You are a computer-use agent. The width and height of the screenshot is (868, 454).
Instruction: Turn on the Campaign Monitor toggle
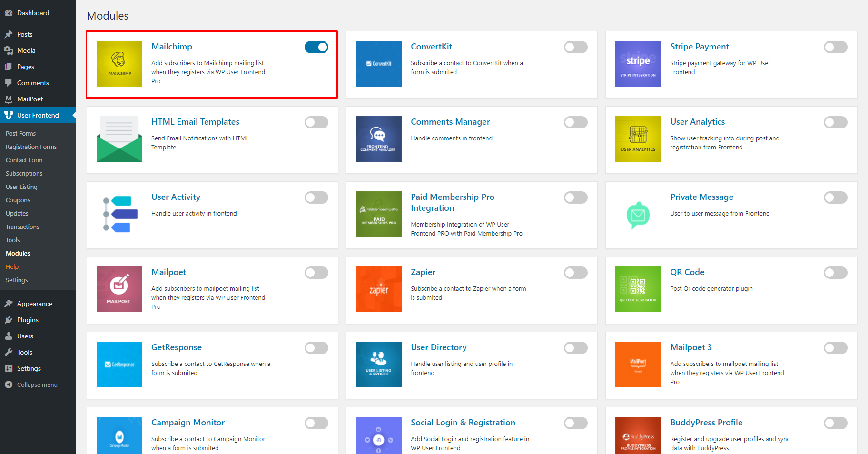tap(316, 423)
